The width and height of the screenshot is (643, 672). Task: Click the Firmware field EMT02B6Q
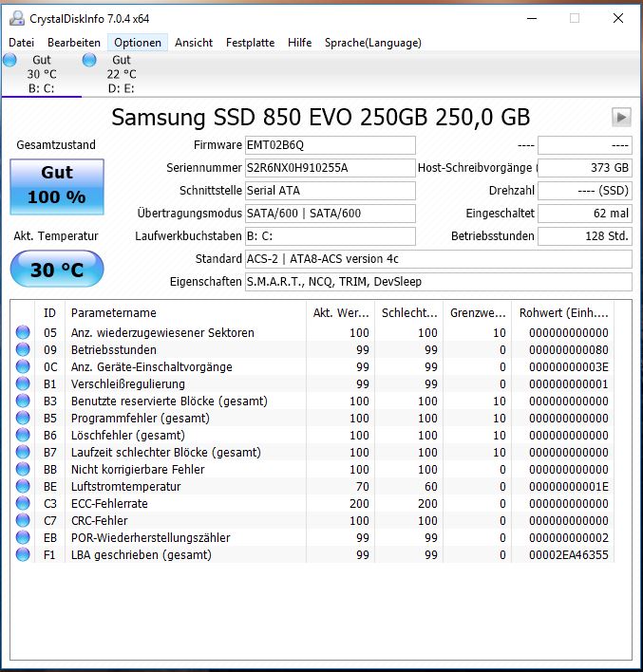331,145
